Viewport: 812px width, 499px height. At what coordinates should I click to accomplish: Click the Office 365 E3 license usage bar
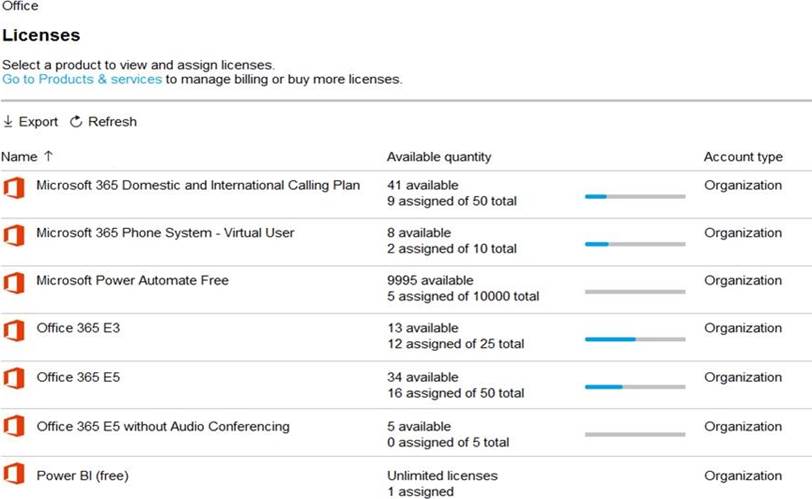pos(635,340)
